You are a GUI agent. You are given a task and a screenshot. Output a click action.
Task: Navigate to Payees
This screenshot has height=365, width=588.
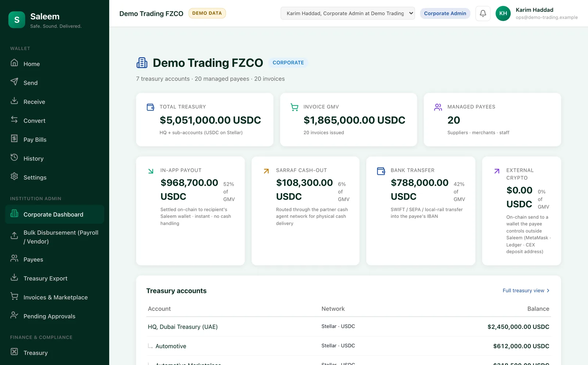[x=55, y=259]
